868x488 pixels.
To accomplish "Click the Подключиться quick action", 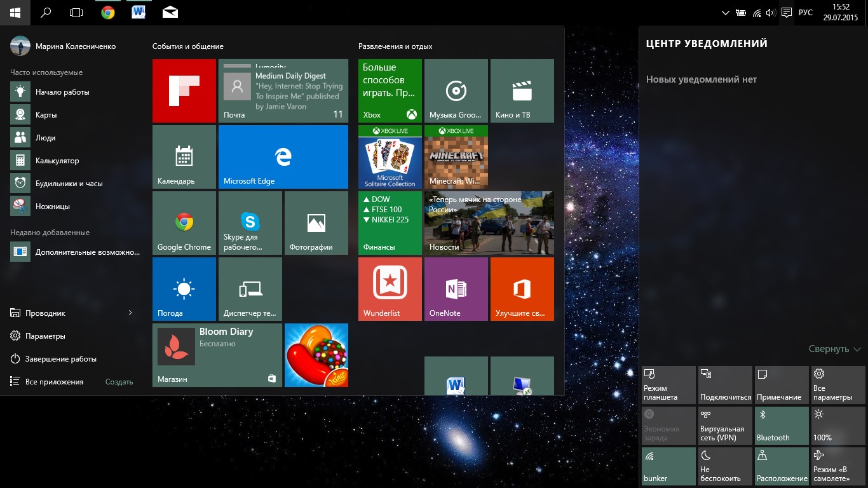I will [726, 384].
